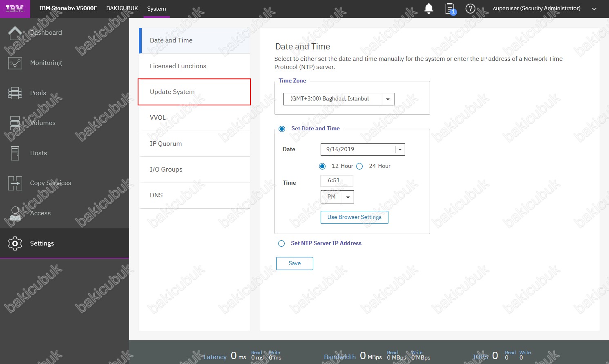
Task: Click the Pools stack icon
Action: coord(15,93)
